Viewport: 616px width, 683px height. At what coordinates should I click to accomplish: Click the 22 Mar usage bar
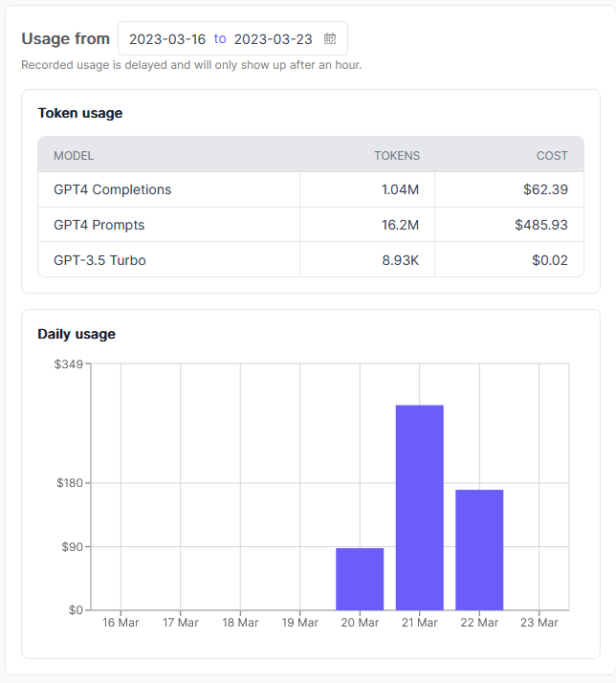coord(479,549)
